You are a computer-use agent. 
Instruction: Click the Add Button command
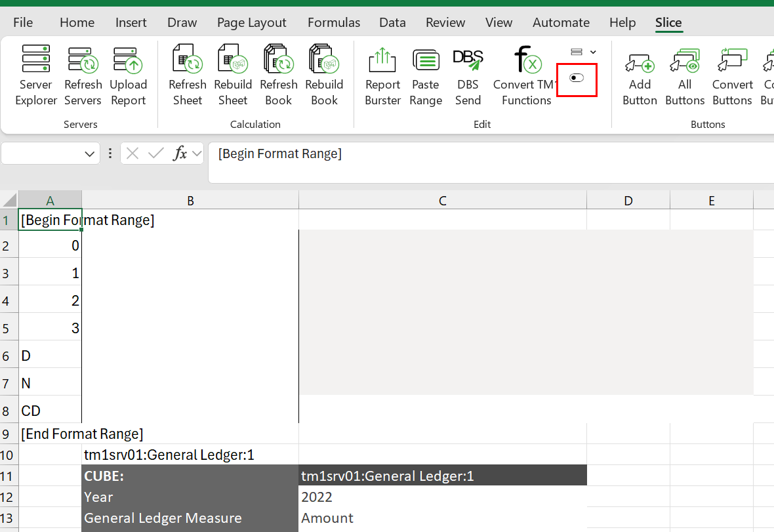coord(640,75)
